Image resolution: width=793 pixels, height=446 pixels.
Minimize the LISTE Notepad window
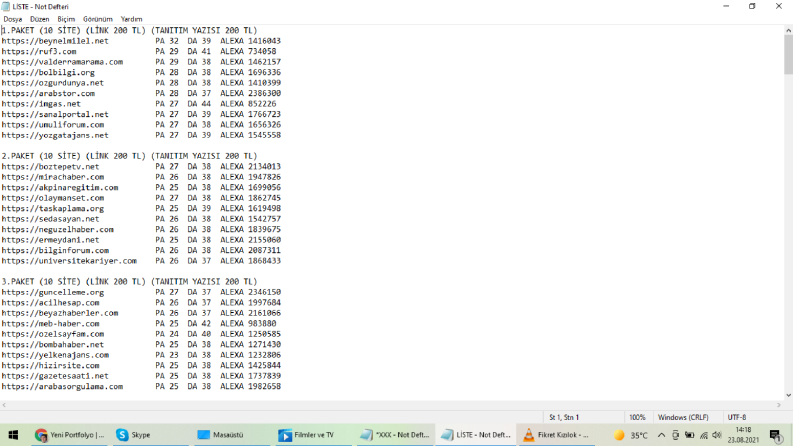pos(726,7)
